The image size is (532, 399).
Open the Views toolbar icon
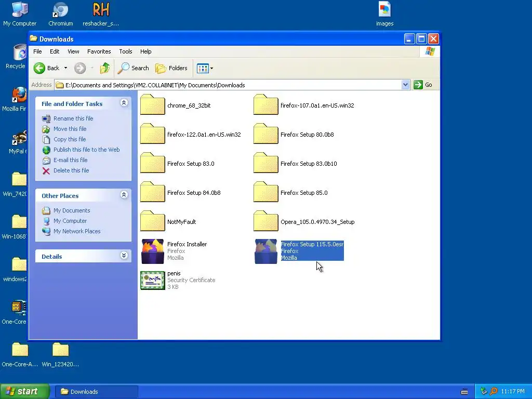[x=203, y=68]
